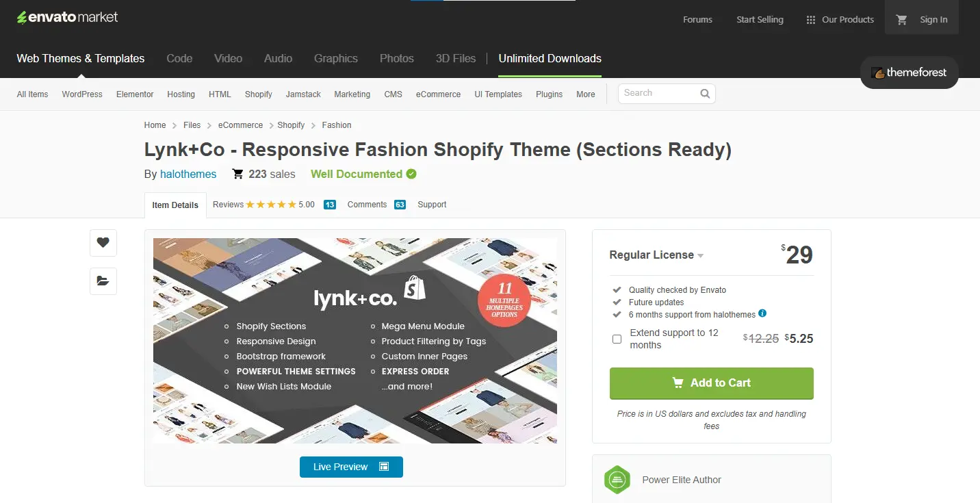Open the Comments tab
This screenshot has width=980, height=503.
pyautogui.click(x=367, y=205)
